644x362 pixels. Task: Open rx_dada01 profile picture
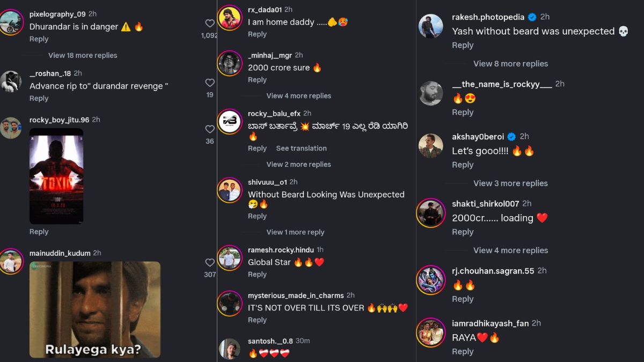coord(230,18)
